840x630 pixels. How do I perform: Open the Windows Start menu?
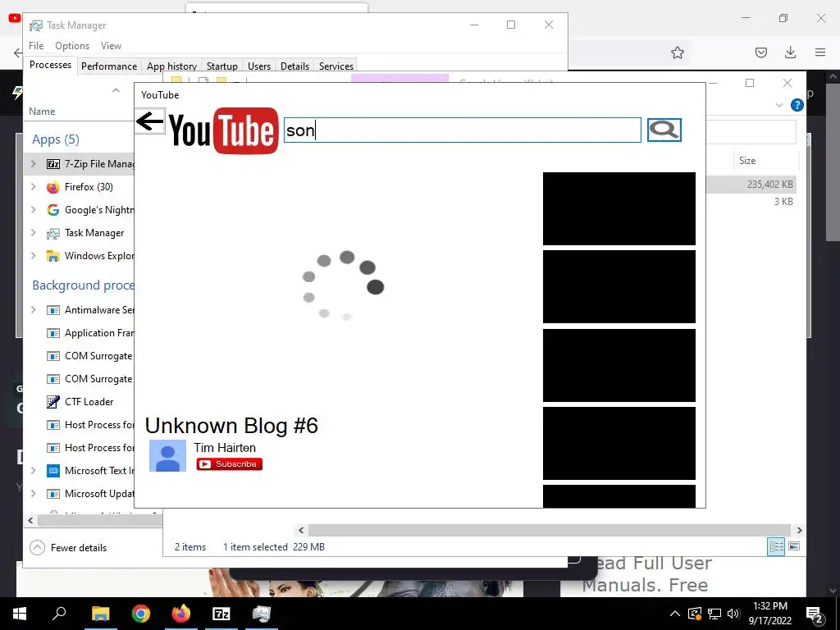20,614
